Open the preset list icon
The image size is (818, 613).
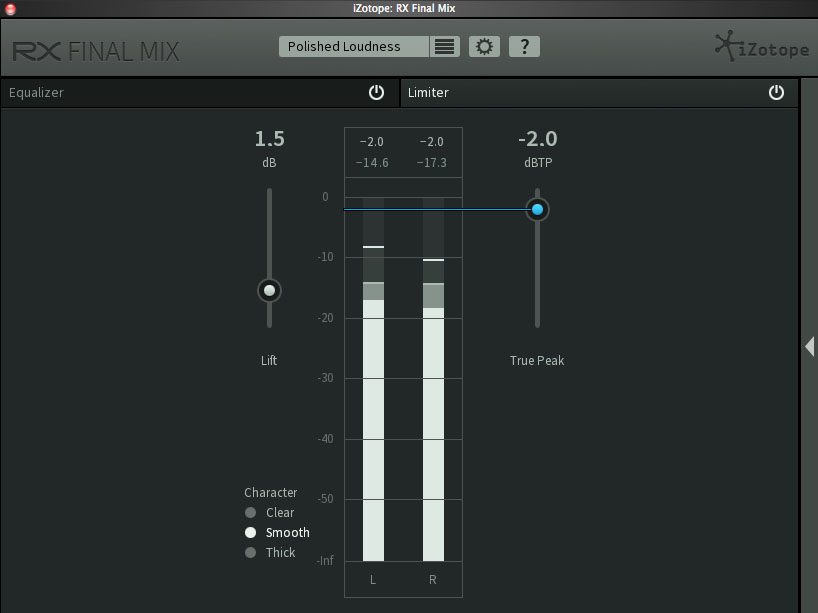445,47
